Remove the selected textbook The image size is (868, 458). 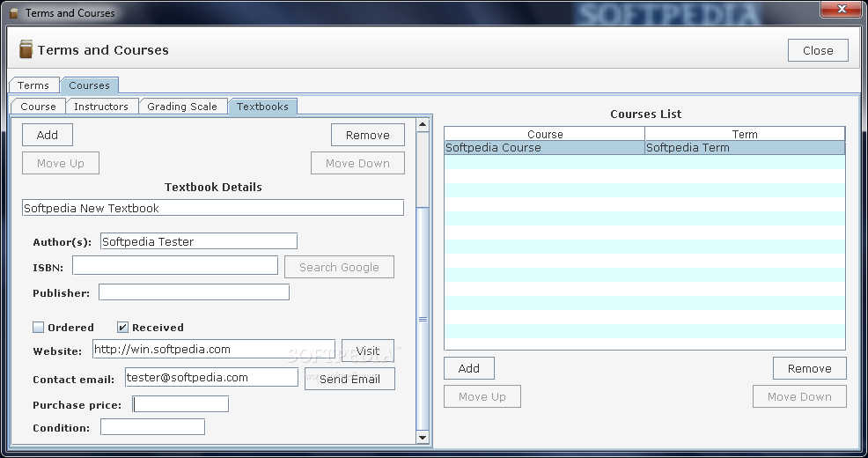pyautogui.click(x=368, y=135)
